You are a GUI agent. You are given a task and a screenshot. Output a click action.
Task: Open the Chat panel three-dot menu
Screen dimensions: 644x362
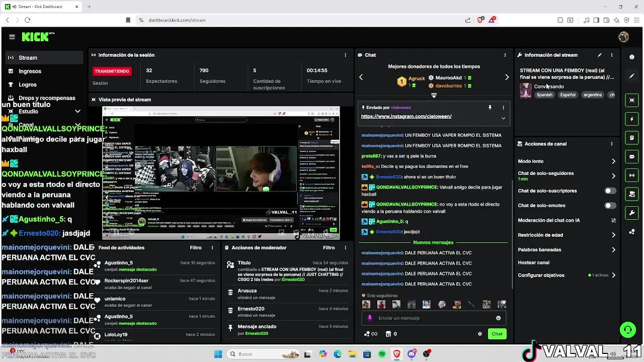[x=505, y=55]
